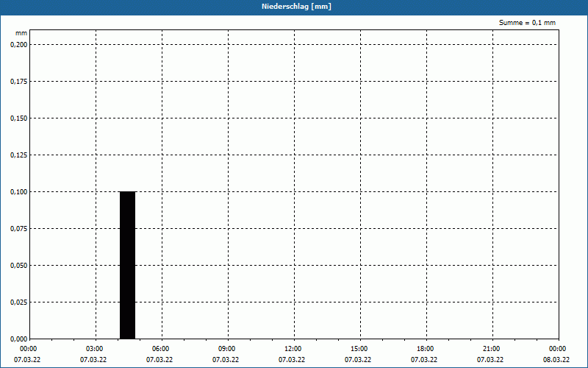Pick the 15:00 time label
The image size is (588, 368).
[x=358, y=349]
